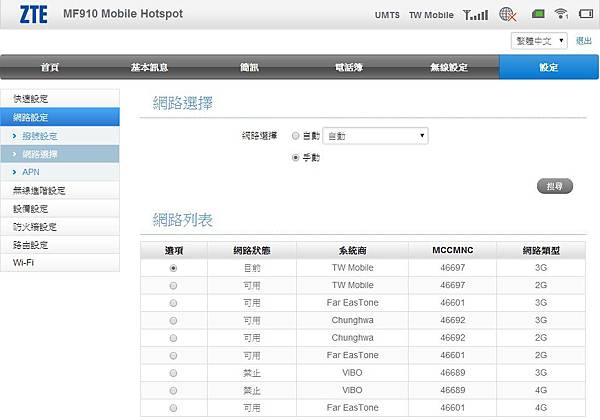Viewport: 600px width, 420px height.
Task: Select 設備設定 in the sidebar
Action: (60, 209)
